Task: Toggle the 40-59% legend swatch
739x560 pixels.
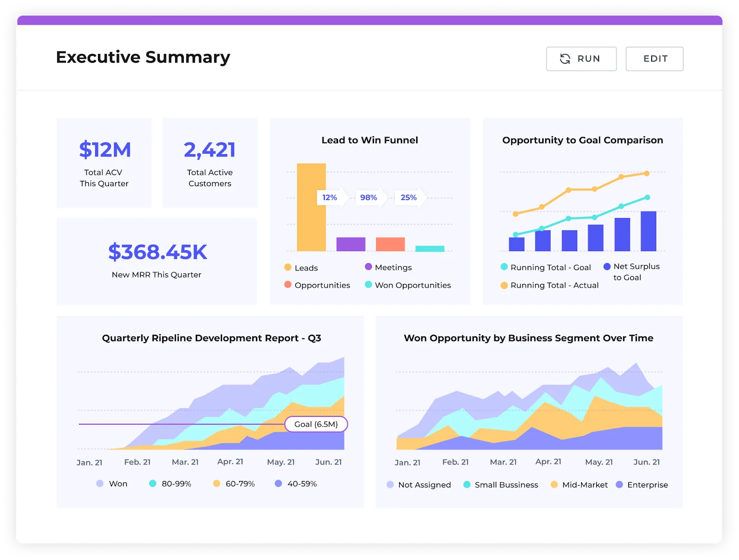Action: [x=279, y=483]
